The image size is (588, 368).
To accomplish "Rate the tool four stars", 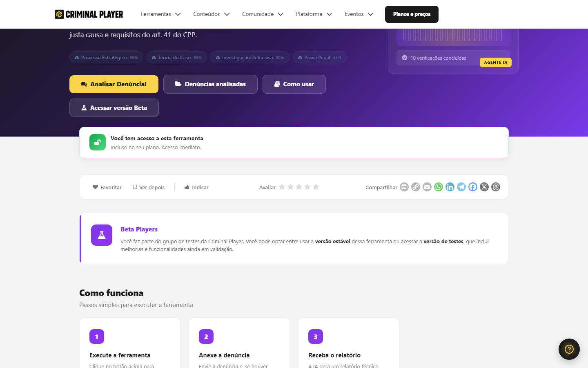I will coord(307,187).
